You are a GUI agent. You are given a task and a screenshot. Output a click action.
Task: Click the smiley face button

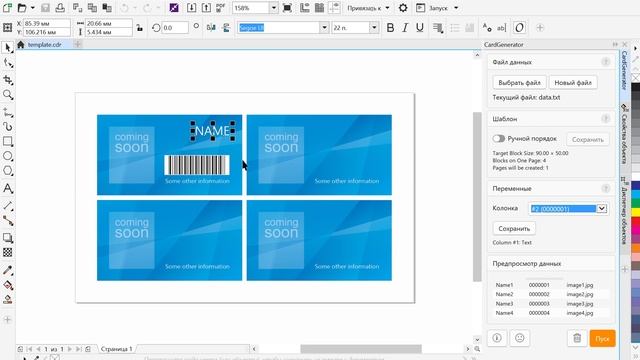(520, 338)
